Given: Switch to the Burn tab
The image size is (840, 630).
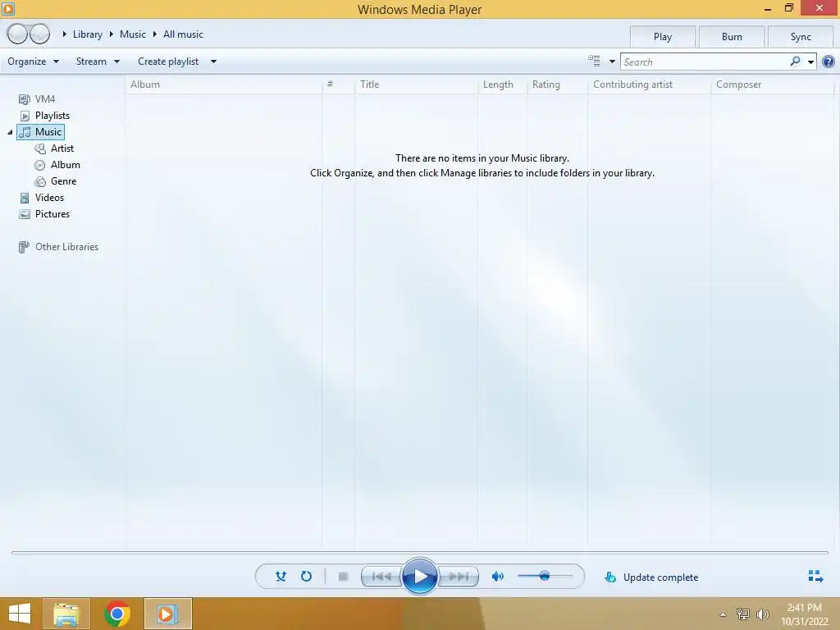Looking at the screenshot, I should click(x=732, y=36).
